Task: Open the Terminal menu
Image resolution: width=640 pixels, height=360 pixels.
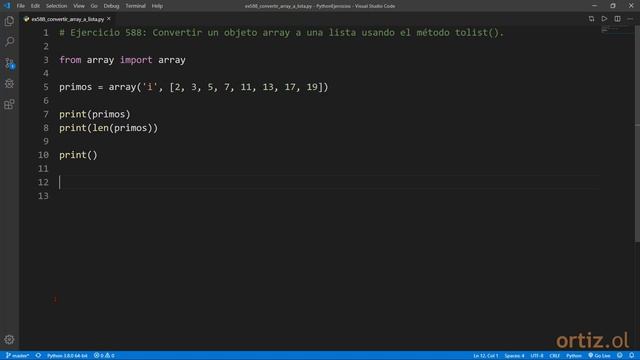Action: click(135, 6)
